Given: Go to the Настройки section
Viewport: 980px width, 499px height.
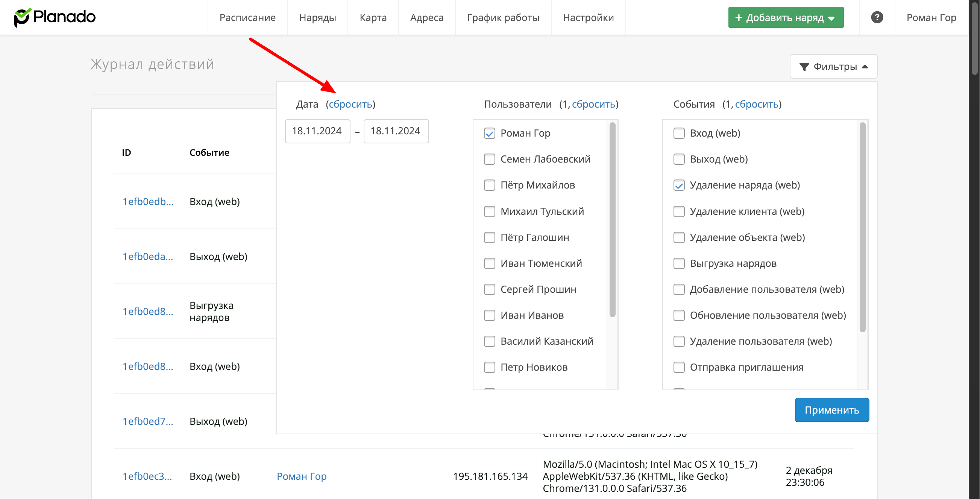Looking at the screenshot, I should pyautogui.click(x=588, y=18).
